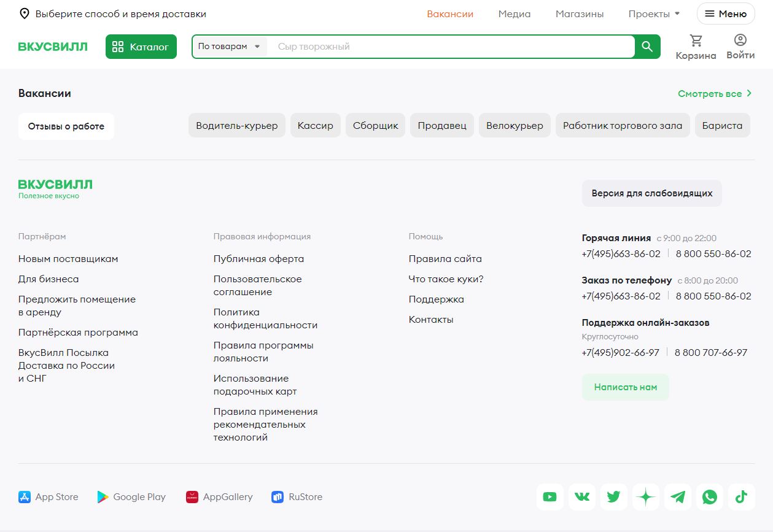This screenshot has width=773, height=532.
Task: Open VkusVill's YouTube channel icon
Action: click(x=550, y=497)
